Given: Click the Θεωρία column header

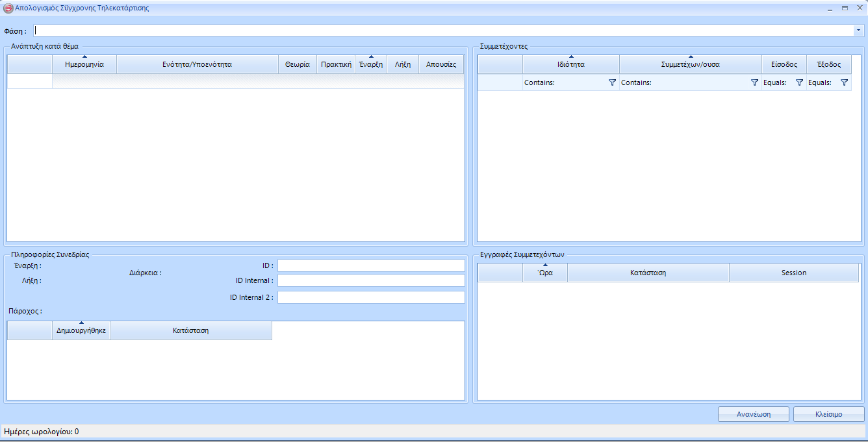Looking at the screenshot, I should pos(298,64).
